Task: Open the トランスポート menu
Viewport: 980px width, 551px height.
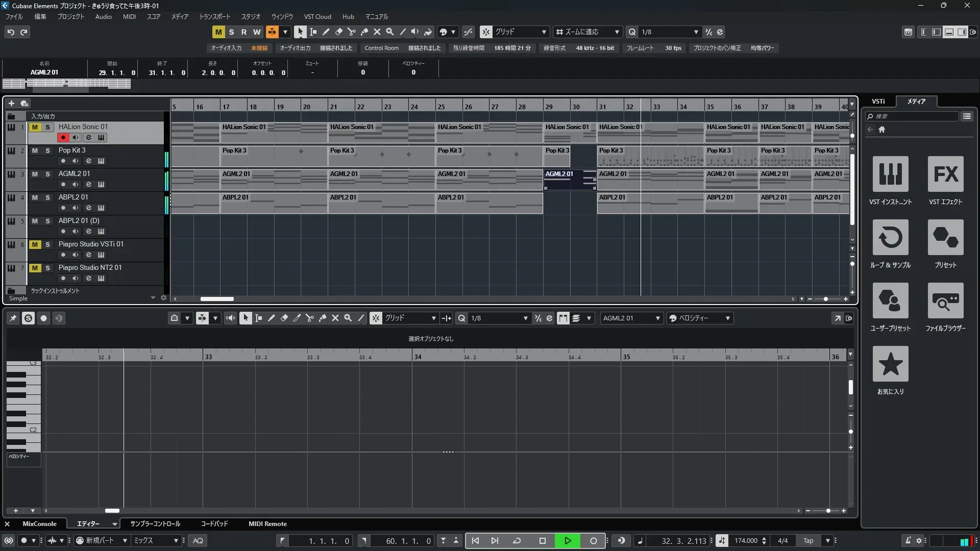Action: point(214,17)
